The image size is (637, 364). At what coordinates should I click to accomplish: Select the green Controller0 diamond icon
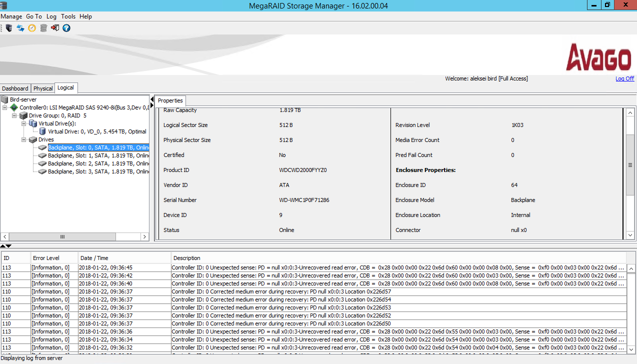pos(14,107)
